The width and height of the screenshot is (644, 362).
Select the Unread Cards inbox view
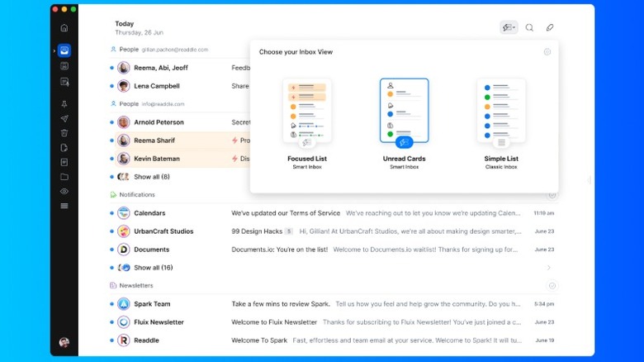click(x=404, y=123)
